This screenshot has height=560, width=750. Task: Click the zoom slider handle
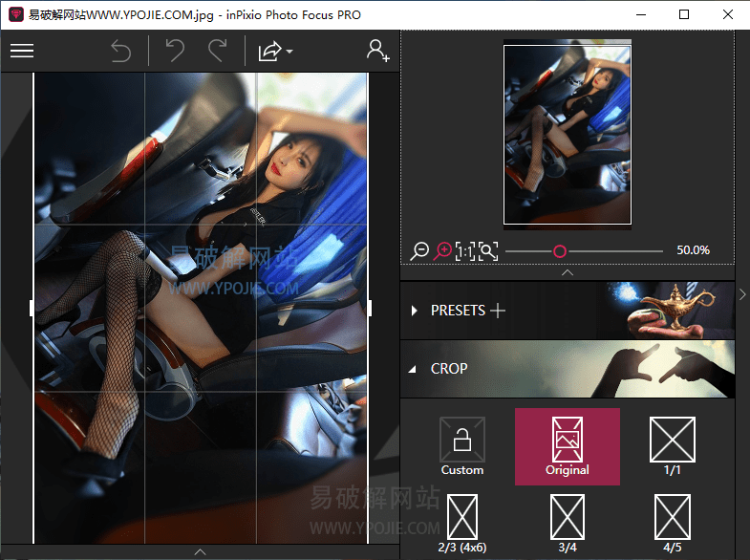click(x=560, y=251)
